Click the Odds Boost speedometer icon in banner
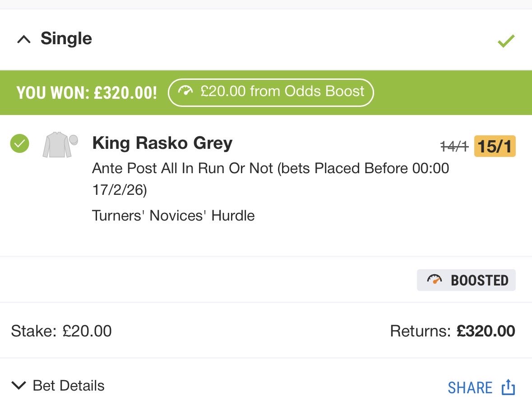This screenshot has height=405, width=532. (x=185, y=92)
